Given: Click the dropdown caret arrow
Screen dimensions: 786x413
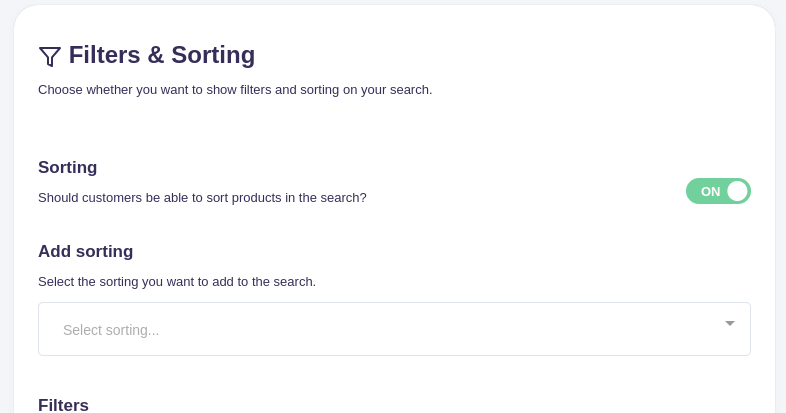Looking at the screenshot, I should point(730,323).
